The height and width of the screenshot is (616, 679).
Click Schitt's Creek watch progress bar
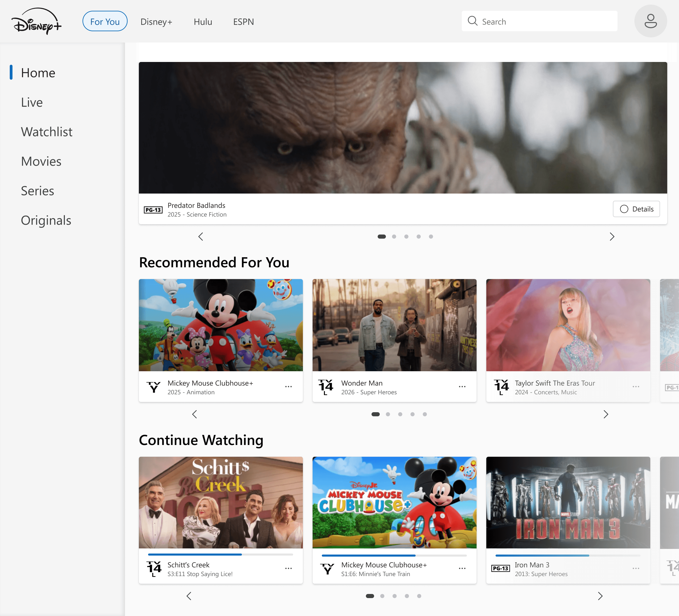click(220, 554)
